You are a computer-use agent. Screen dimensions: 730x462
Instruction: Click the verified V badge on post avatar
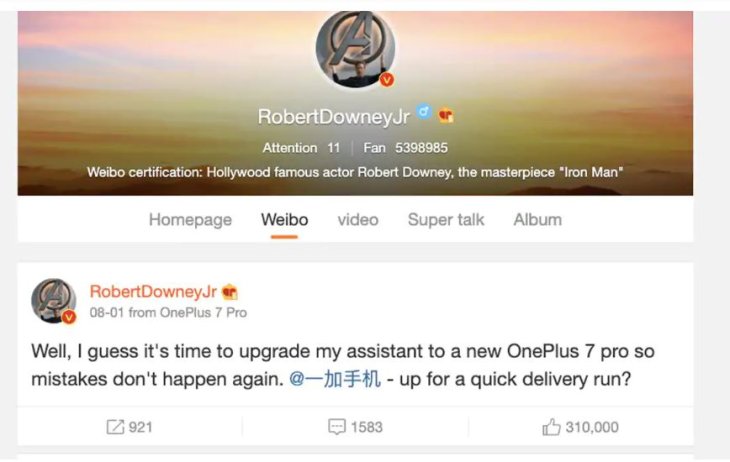click(69, 317)
